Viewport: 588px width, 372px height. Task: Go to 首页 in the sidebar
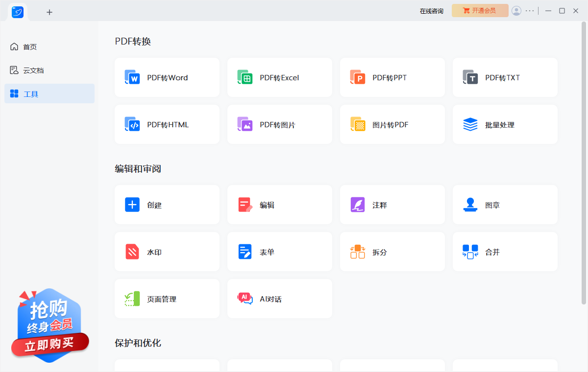tap(30, 47)
